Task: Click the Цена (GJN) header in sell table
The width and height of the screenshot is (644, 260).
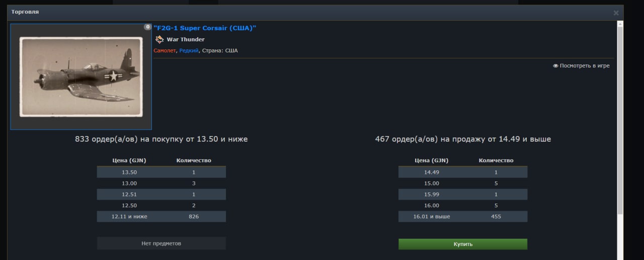Action: [x=431, y=161]
